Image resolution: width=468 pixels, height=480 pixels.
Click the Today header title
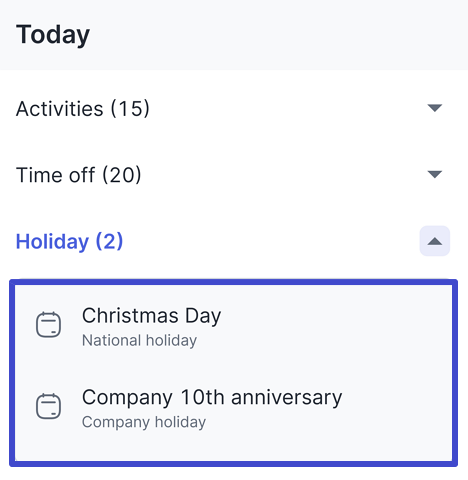pyautogui.click(x=53, y=34)
